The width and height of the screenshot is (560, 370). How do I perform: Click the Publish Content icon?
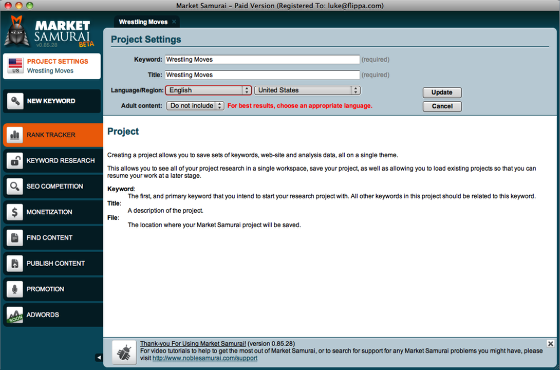click(x=15, y=263)
